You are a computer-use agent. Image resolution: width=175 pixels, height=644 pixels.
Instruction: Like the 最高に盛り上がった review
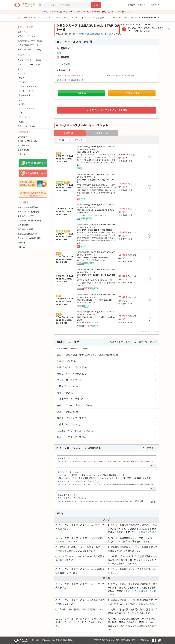[153, 502]
